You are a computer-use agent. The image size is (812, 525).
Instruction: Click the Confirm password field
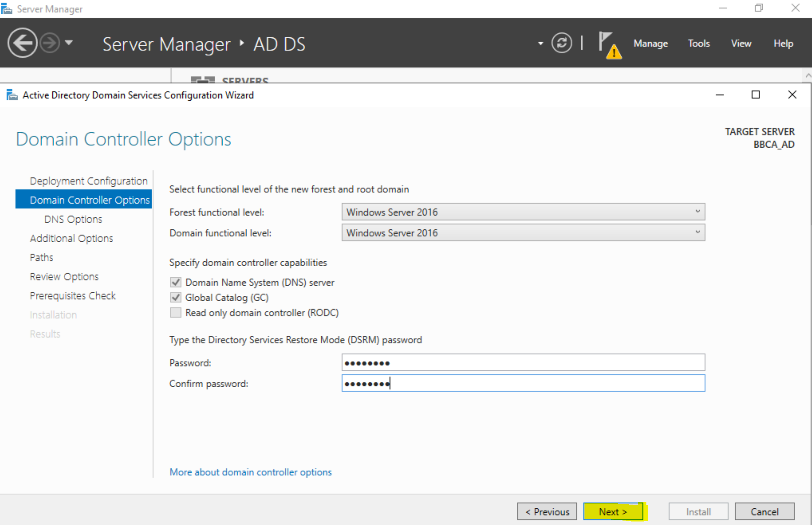(x=523, y=383)
